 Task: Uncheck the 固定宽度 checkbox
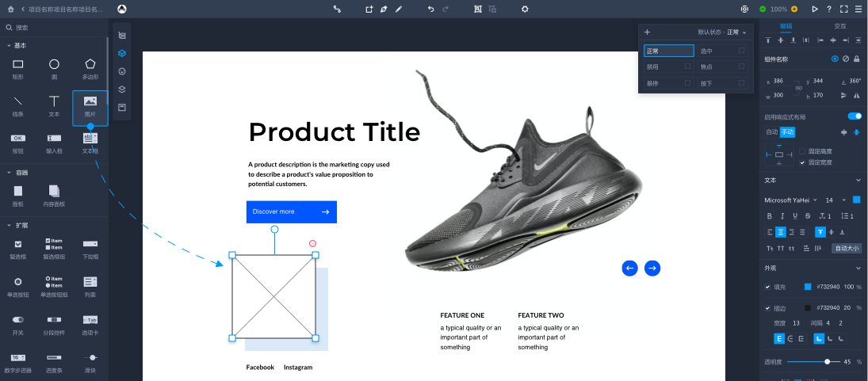click(802, 162)
